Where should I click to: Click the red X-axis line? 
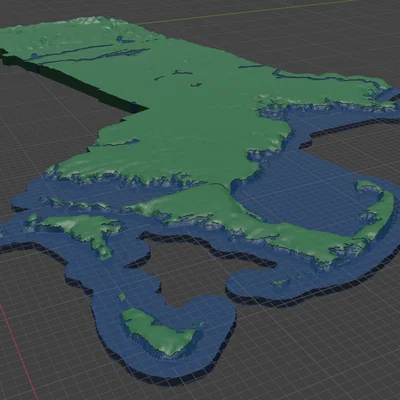click(x=18, y=352)
